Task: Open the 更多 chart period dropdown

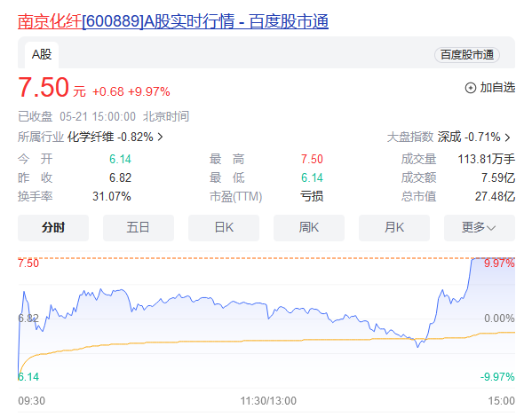Action: point(479,227)
